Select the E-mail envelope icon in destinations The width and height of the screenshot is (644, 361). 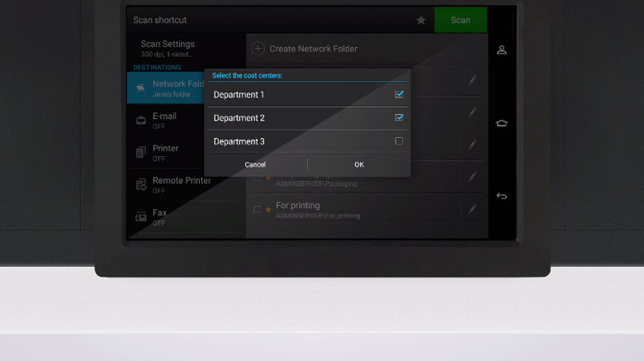(x=140, y=121)
